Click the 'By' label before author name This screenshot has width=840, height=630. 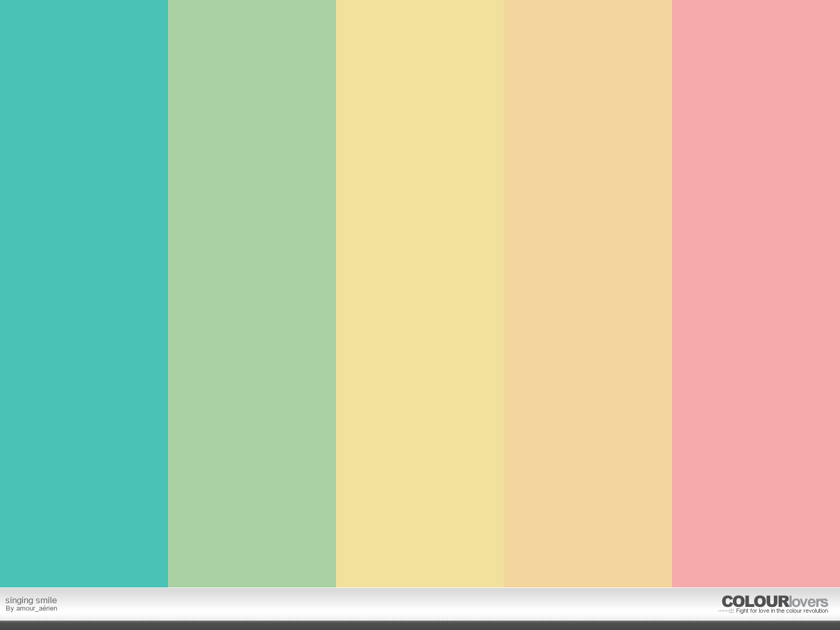coord(9,608)
